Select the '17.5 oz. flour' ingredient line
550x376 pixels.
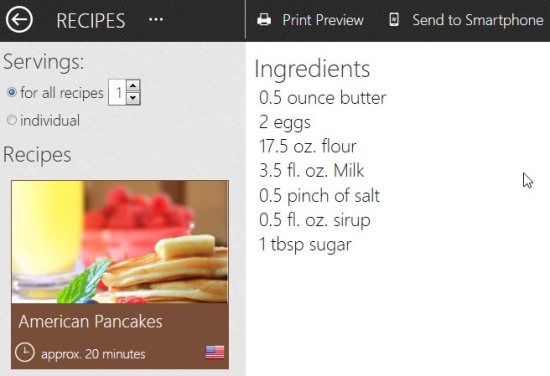(x=308, y=146)
